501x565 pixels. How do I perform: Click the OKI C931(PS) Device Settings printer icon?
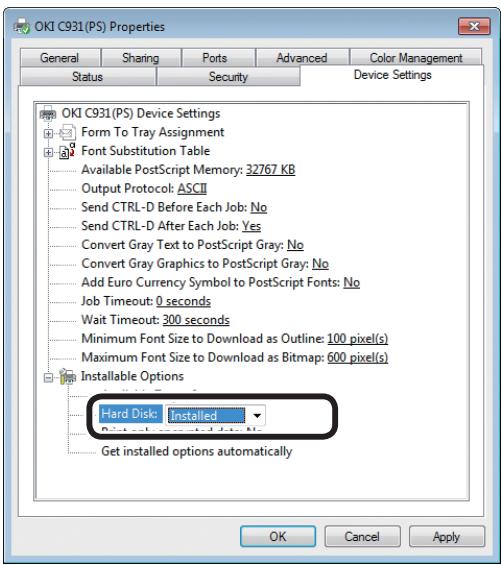coord(48,113)
